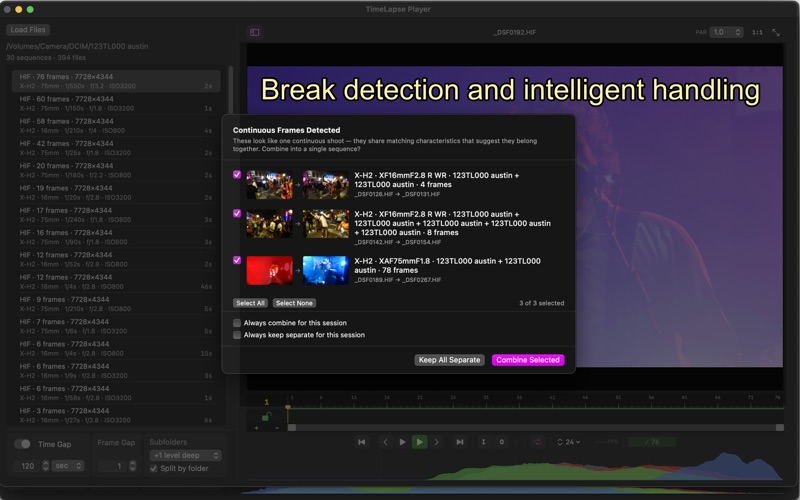Select the HIF 19 frames sequence row
Screen dimensions: 800x500
click(116, 193)
